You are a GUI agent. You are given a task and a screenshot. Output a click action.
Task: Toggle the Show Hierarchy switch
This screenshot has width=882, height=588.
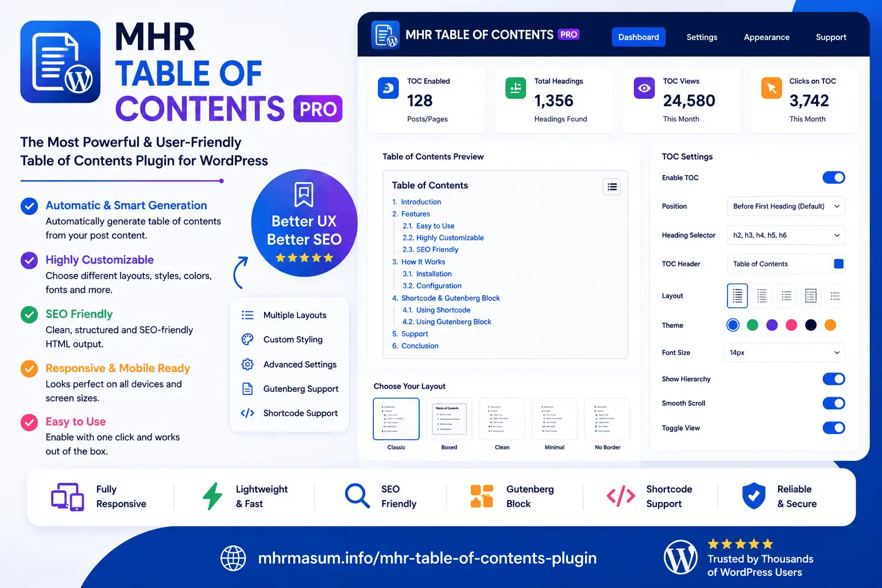[x=834, y=379]
